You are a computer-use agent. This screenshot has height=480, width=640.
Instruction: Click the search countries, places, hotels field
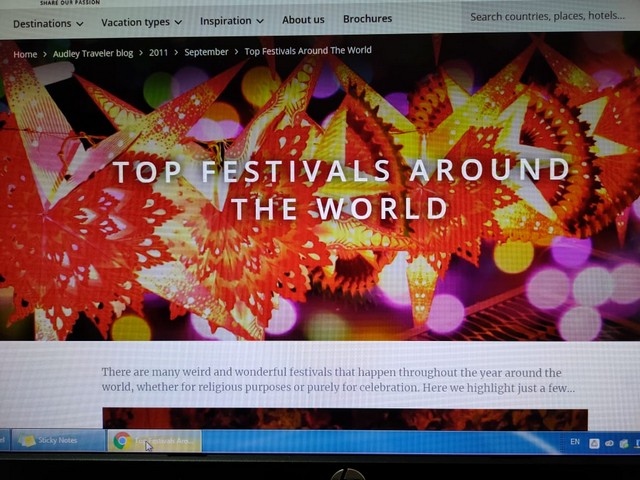tap(546, 16)
